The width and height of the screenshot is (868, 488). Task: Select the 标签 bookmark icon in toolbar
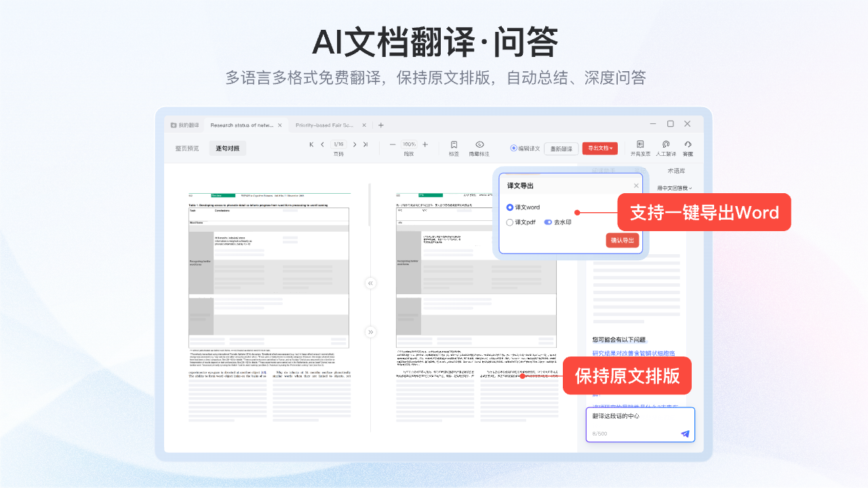[x=454, y=144]
